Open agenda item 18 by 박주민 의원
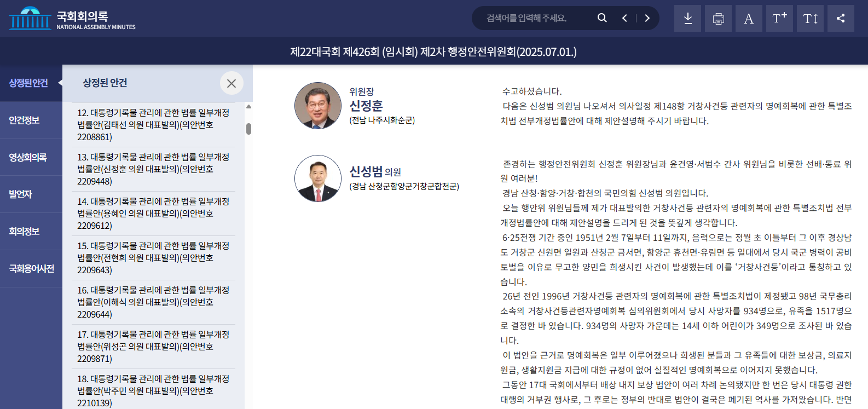This screenshot has height=409, width=868. (x=153, y=390)
